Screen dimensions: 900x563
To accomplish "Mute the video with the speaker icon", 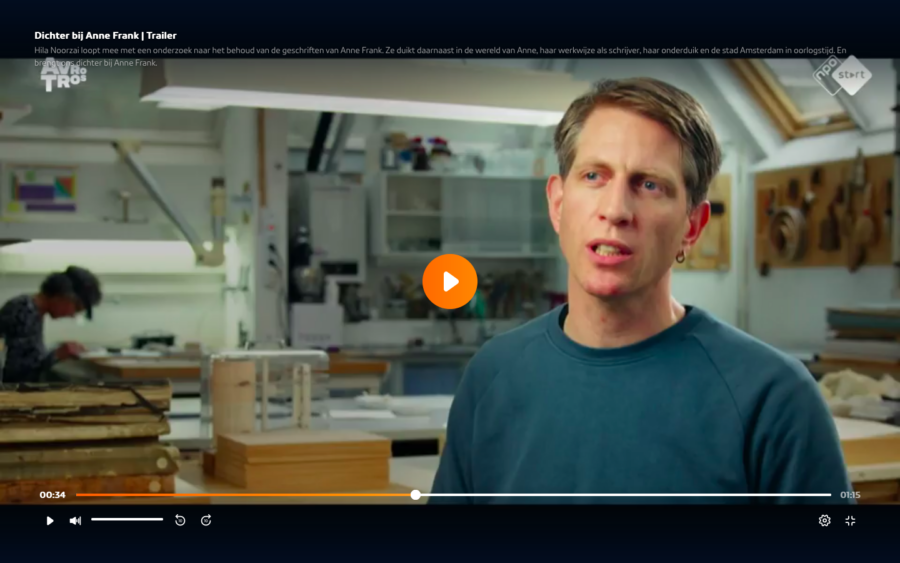I will click(75, 521).
